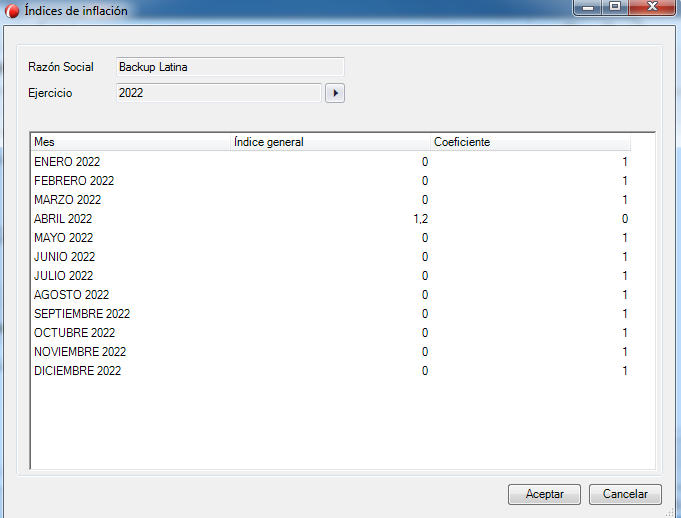Screen dimensions: 681x518
Task: Click the Coeficiente value for DICIEMBRE 2022
Action: pyautogui.click(x=625, y=371)
